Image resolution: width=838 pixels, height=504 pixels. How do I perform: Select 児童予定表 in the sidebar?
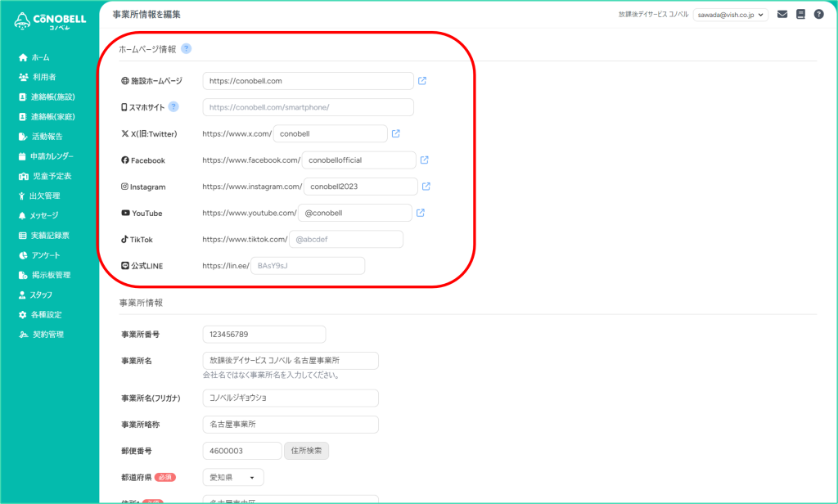[45, 176]
